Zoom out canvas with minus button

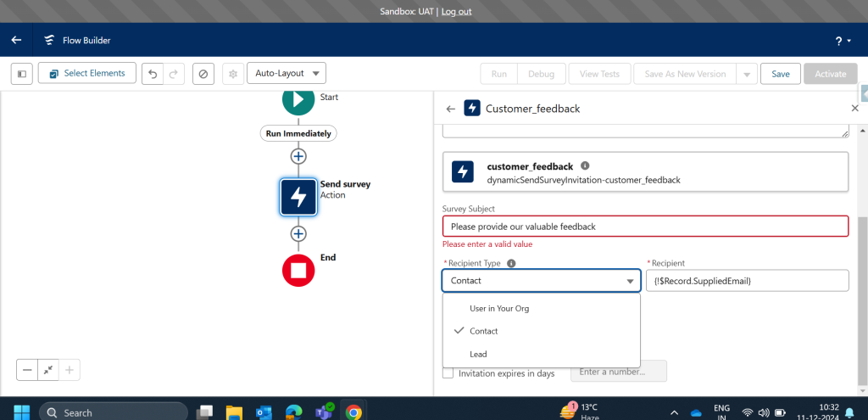(x=28, y=370)
